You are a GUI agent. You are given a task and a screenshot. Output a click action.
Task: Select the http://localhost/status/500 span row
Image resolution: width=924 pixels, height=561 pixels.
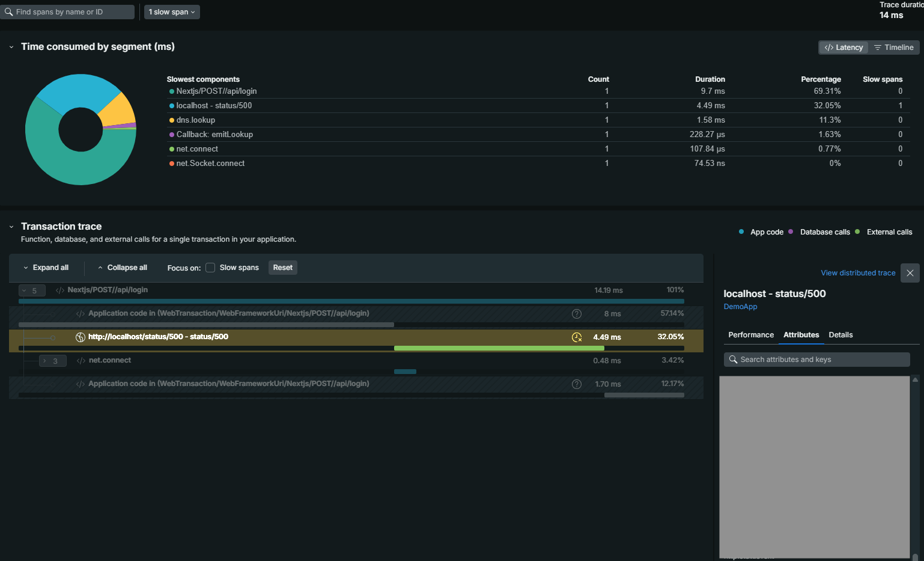[356, 340]
